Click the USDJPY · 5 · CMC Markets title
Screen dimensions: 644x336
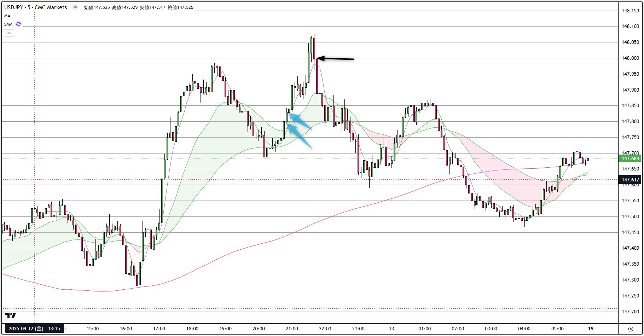click(35, 7)
